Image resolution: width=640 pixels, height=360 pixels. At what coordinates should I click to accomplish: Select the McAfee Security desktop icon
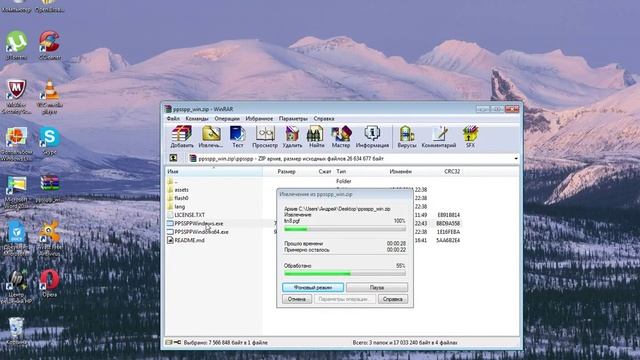pos(16,97)
